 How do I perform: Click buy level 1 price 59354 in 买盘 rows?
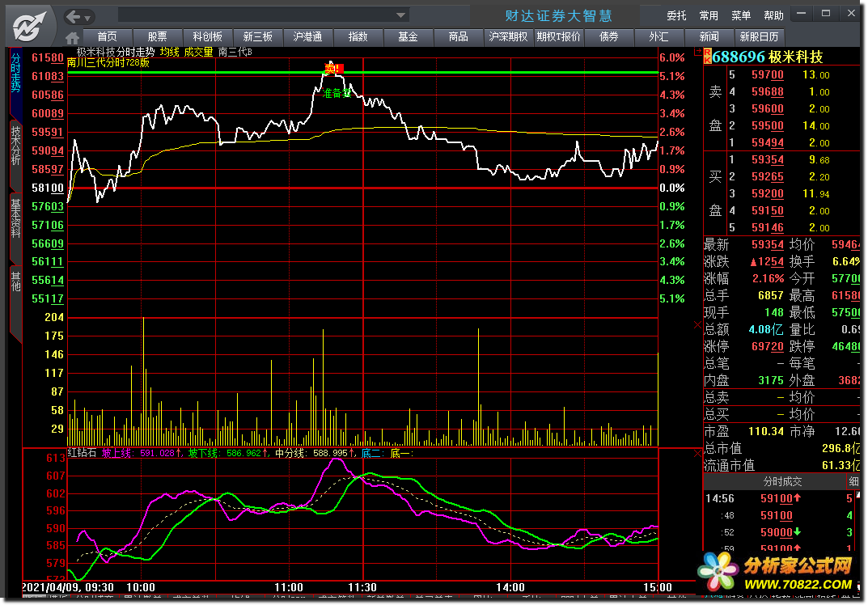767,160
